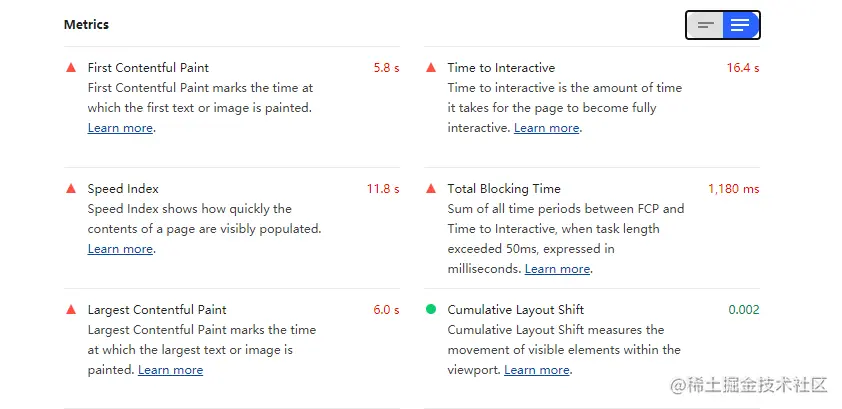Image resolution: width=842 pixels, height=409 pixels.
Task: Open Learn more for Total Blocking Time
Action: tap(557, 269)
